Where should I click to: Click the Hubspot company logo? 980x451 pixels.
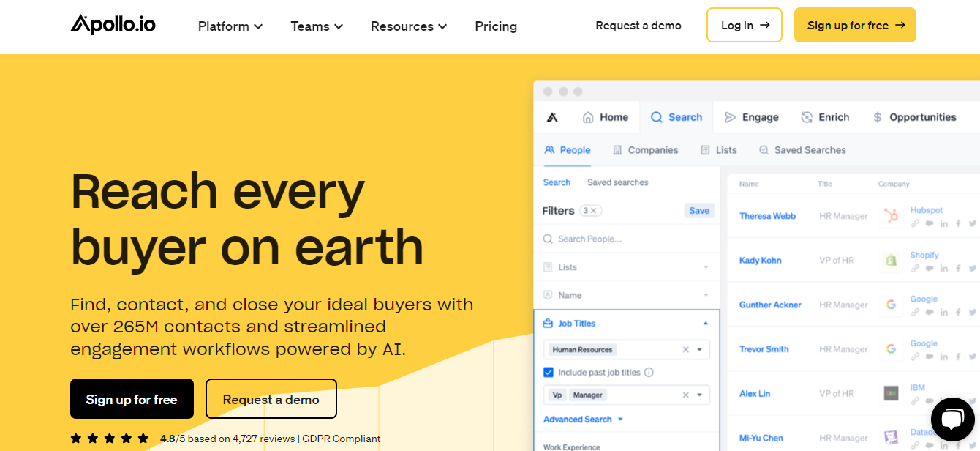(891, 215)
